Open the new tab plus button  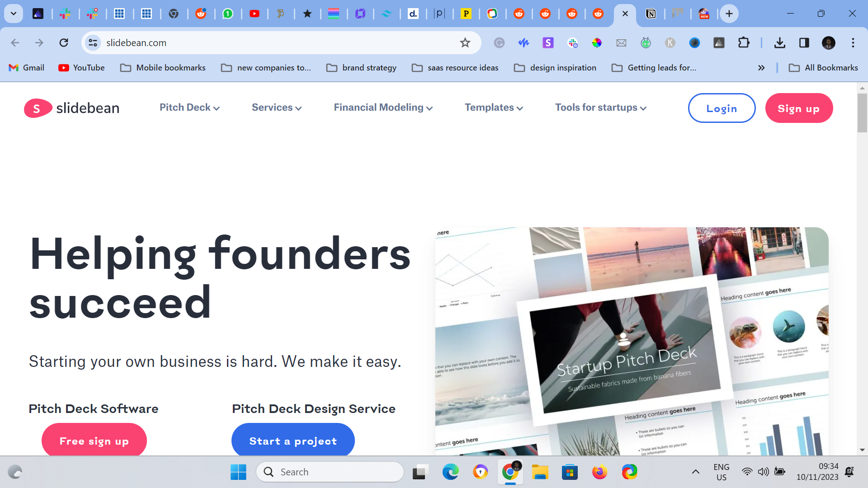point(729,14)
